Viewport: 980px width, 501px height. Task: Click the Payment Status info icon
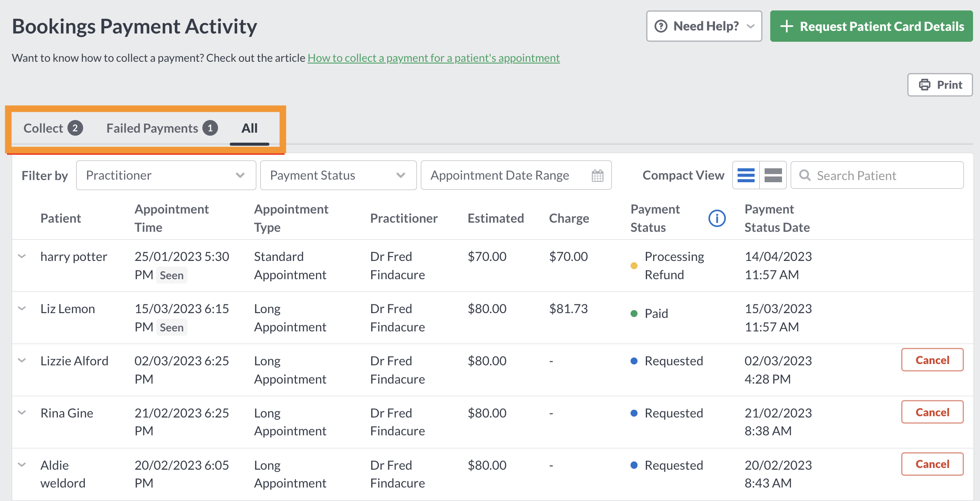(x=717, y=218)
